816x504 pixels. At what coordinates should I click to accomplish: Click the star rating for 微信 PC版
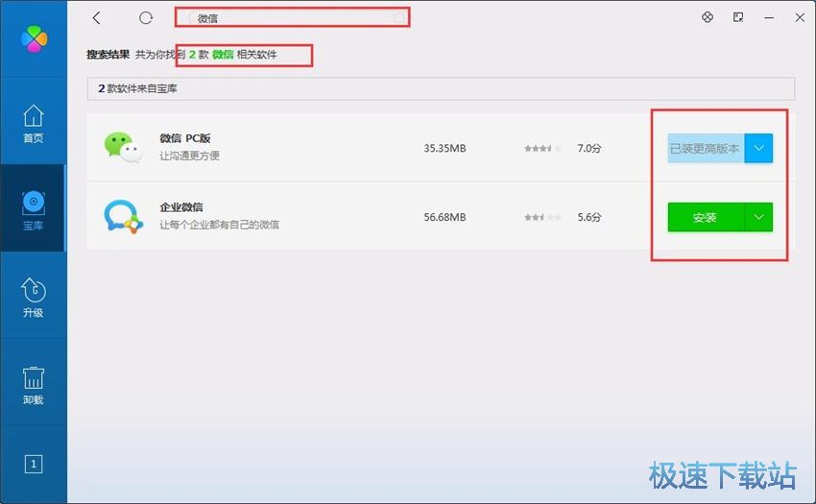542,149
